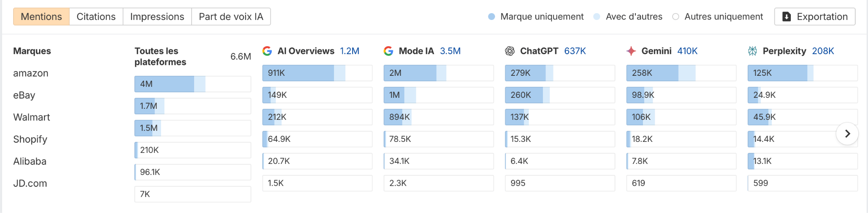Click the 279K ChatGPT bar
The width and height of the screenshot is (868, 213).
560,73
